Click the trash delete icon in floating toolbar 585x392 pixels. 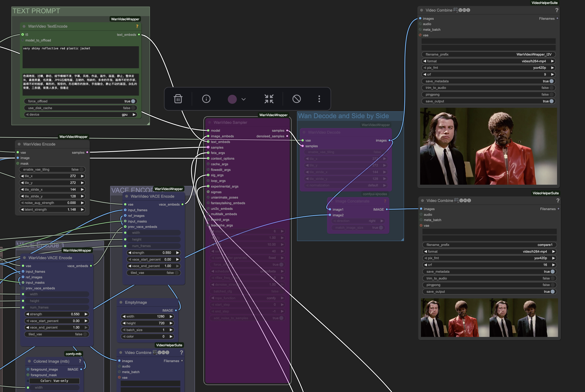(178, 99)
